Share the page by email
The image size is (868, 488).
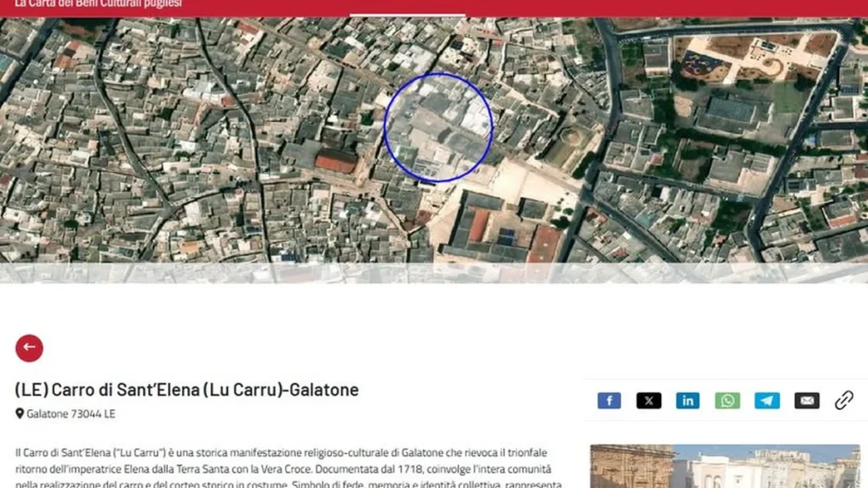(x=807, y=401)
